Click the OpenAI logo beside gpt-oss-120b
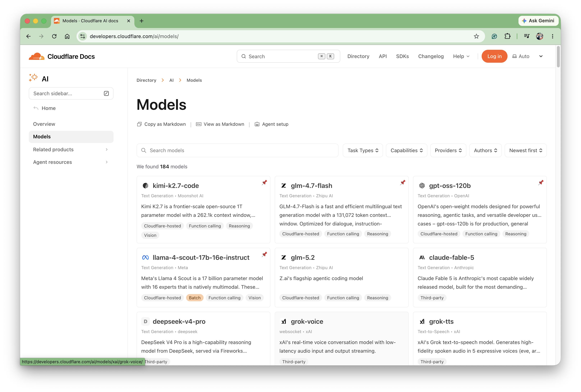The image size is (581, 392). (x=422, y=186)
